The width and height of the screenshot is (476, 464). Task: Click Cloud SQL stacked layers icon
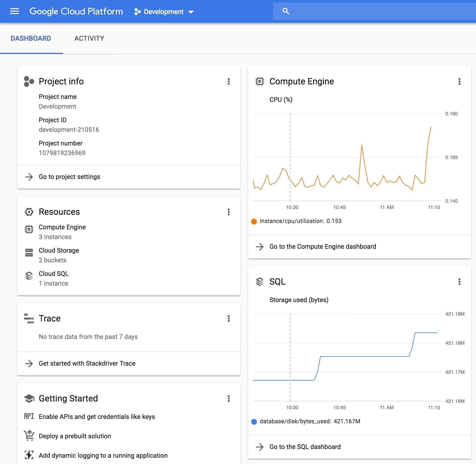(29, 276)
